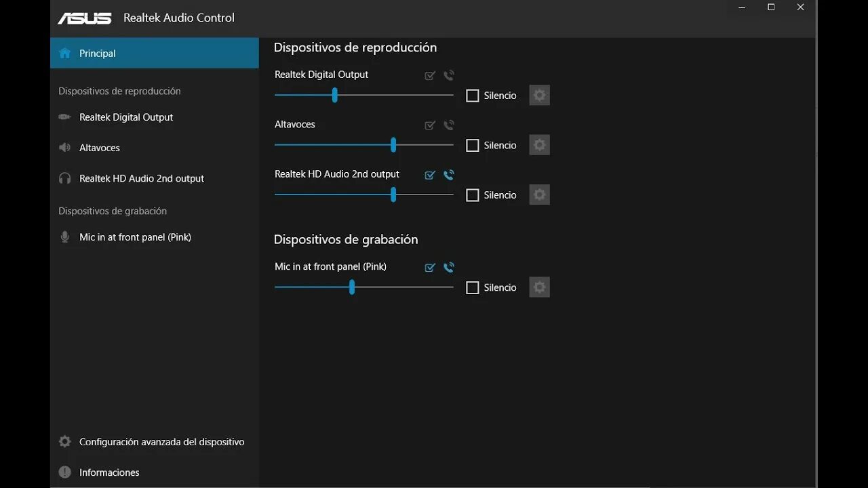This screenshot has width=868, height=488.
Task: Click default device icon for Realtek HD Audio 2nd output
Action: [x=430, y=175]
